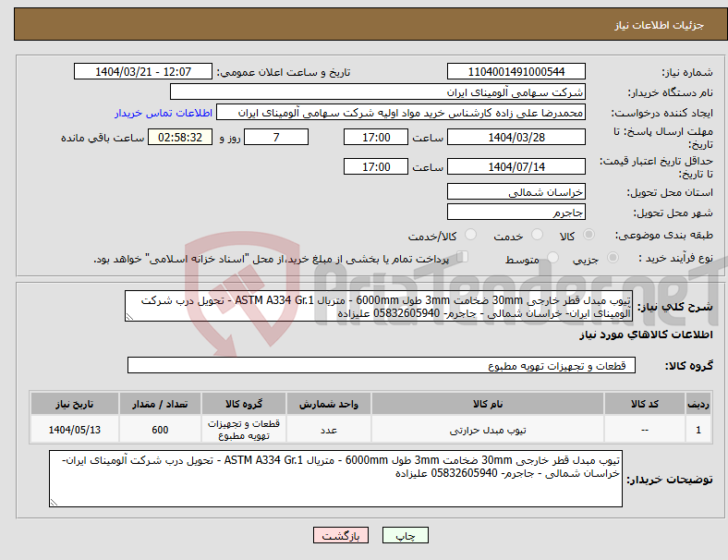Click the تعداد / مقدار column header
This screenshot has height=560, width=728.
160,404
